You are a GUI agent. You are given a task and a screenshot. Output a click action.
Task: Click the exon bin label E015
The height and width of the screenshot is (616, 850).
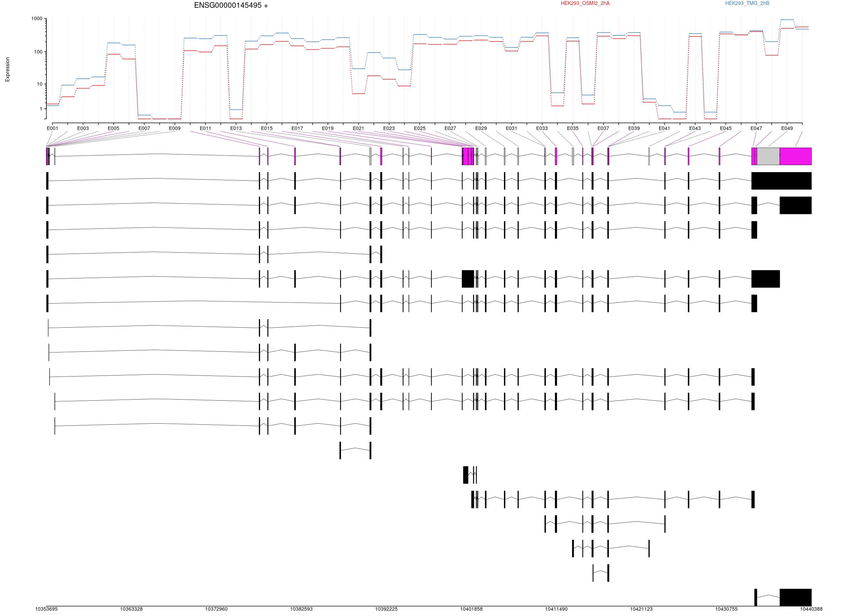click(x=267, y=128)
